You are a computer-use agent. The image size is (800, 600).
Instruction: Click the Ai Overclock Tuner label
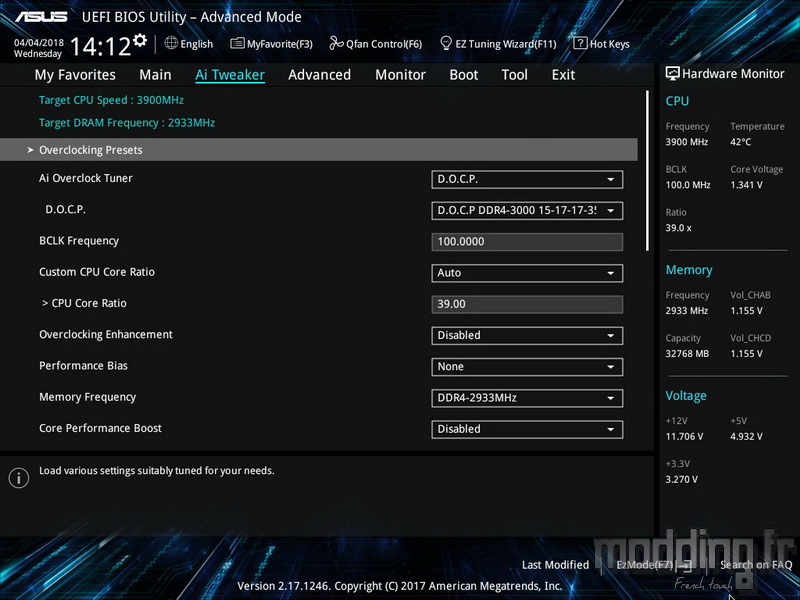coord(86,178)
